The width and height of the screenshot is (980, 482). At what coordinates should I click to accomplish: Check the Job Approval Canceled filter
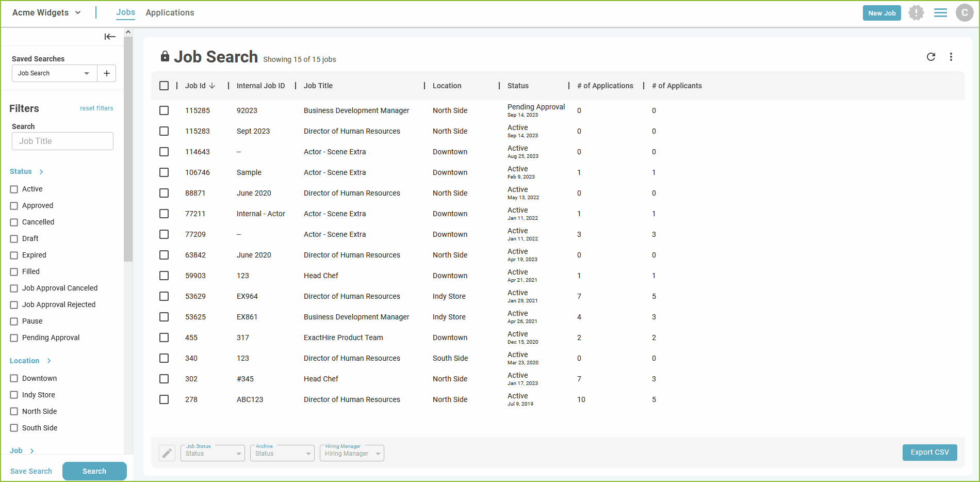14,288
